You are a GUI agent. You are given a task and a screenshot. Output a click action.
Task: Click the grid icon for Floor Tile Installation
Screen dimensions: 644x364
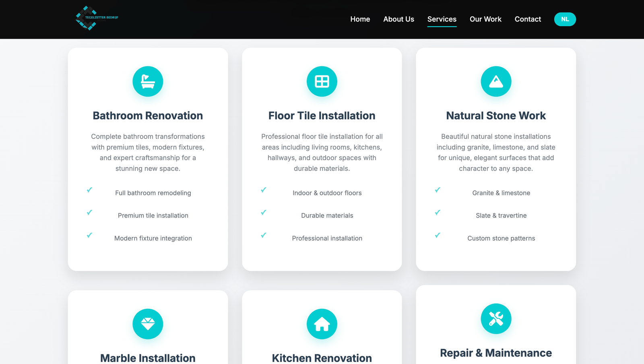322,81
